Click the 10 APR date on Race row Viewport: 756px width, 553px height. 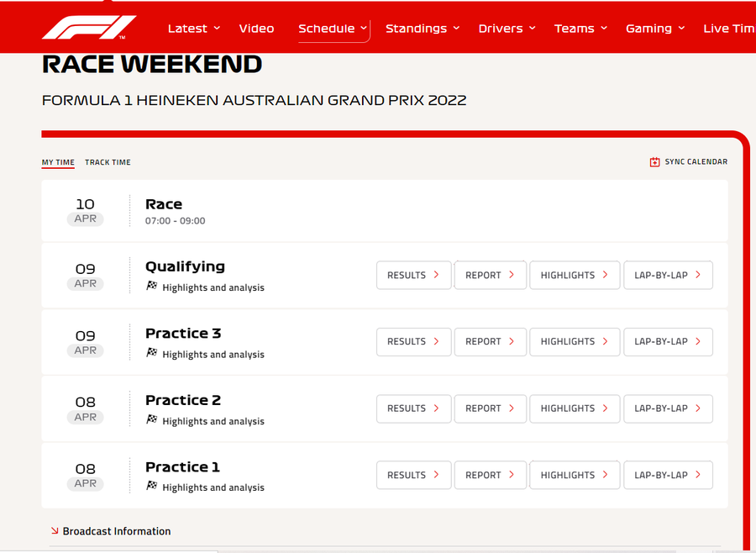coord(86,211)
